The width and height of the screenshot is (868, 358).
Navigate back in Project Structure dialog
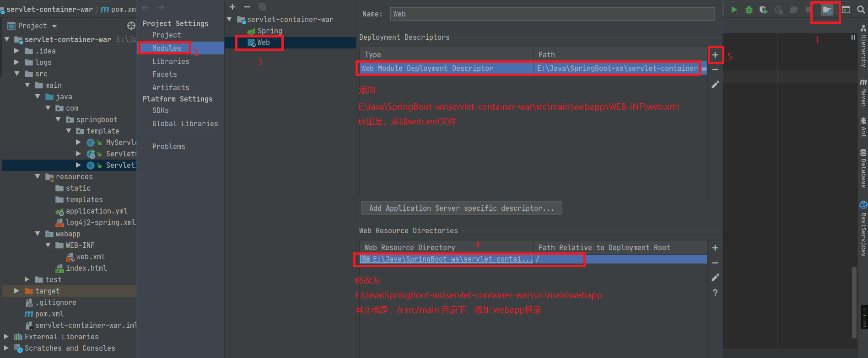[x=146, y=8]
